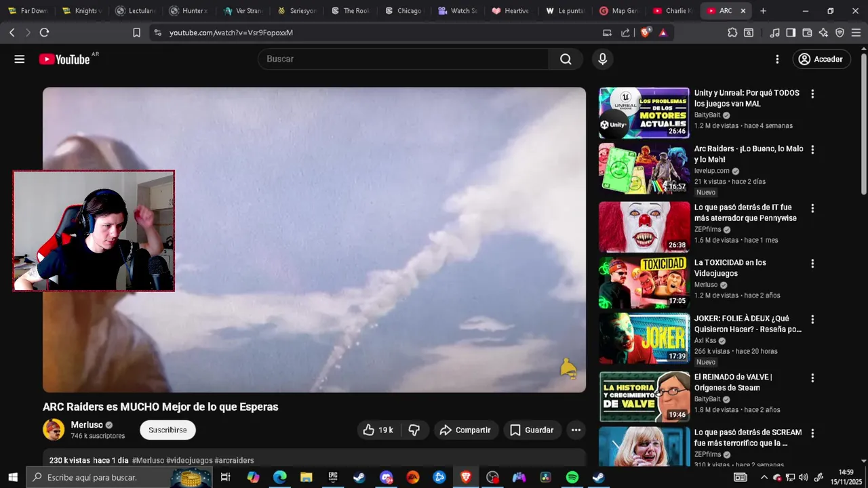This screenshot has width=868, height=488.
Task: Click the address bar URL
Action: tap(231, 33)
